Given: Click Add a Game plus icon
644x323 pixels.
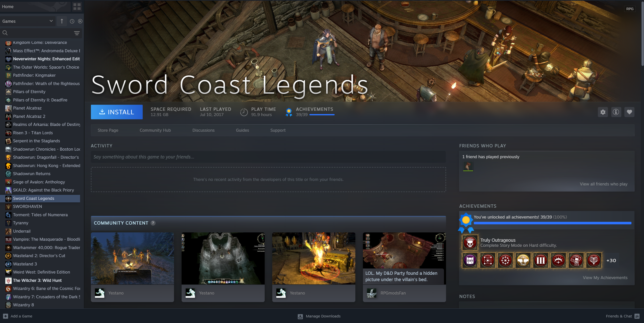Looking at the screenshot, I should [6, 316].
